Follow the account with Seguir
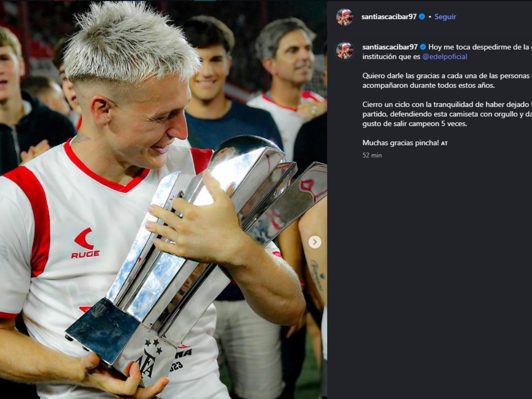 [x=445, y=17]
